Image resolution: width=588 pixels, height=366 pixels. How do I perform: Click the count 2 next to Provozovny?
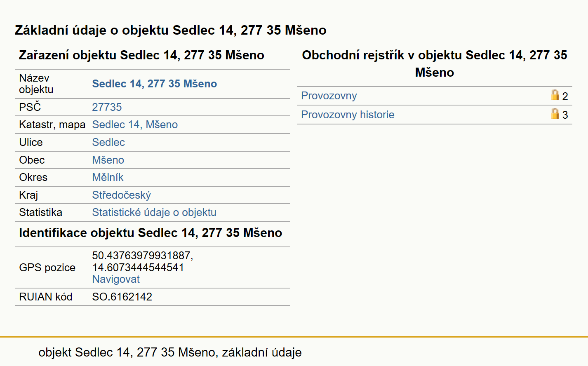(x=565, y=96)
